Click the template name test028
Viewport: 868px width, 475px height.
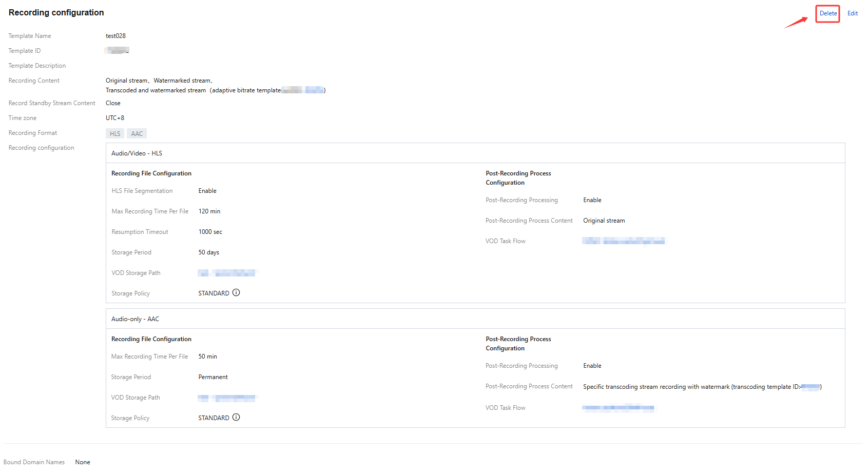click(x=115, y=36)
